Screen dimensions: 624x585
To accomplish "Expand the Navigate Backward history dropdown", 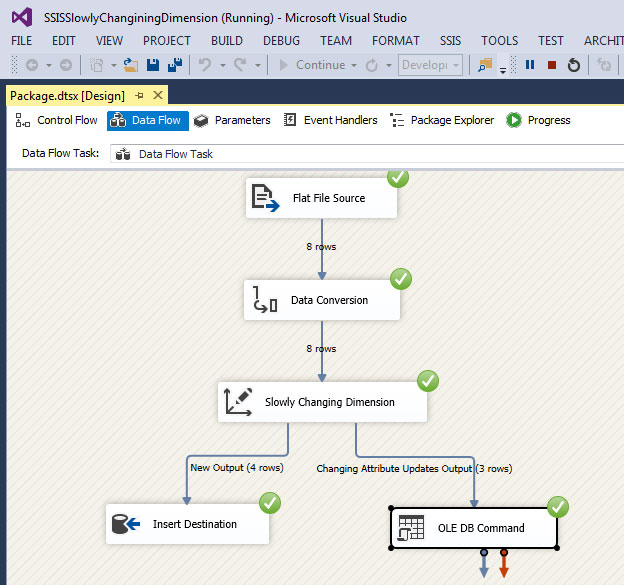I will pos(49,65).
